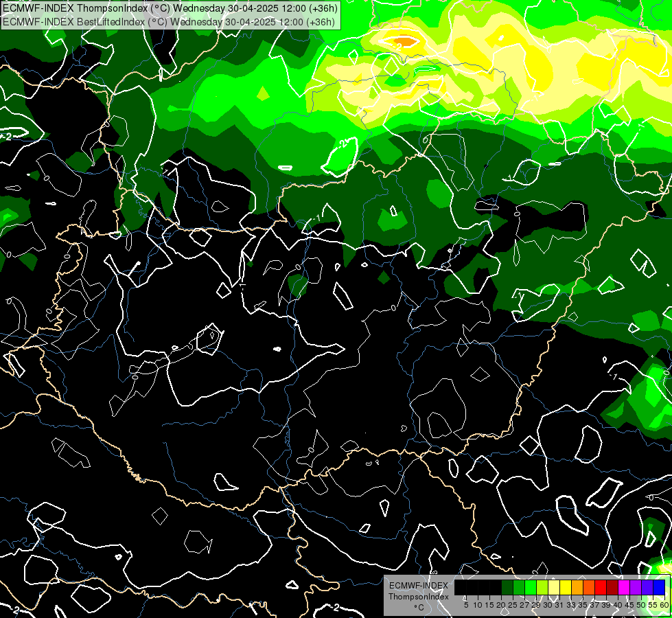Click the legend scale value 25
The image size is (672, 618).
[x=513, y=605]
